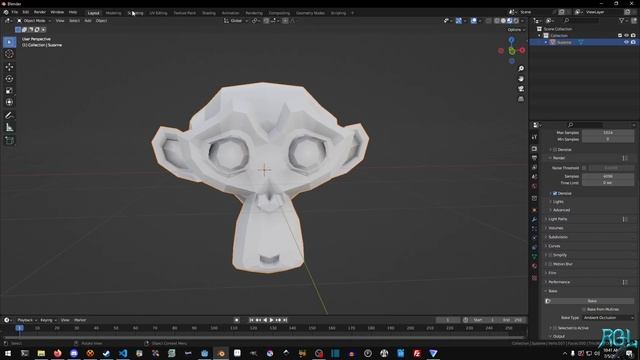Screen dimensions: 640x360
Task: Open the Tool properties tab
Action: click(x=534, y=138)
